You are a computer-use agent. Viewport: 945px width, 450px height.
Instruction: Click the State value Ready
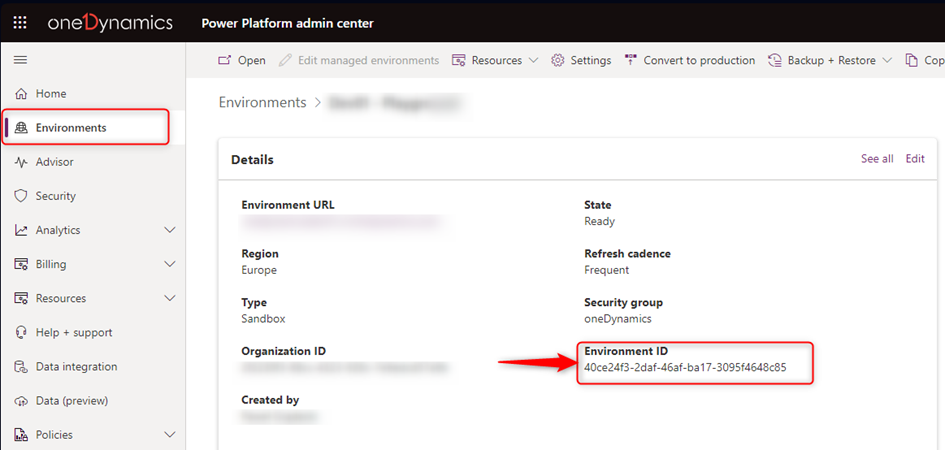tap(600, 221)
